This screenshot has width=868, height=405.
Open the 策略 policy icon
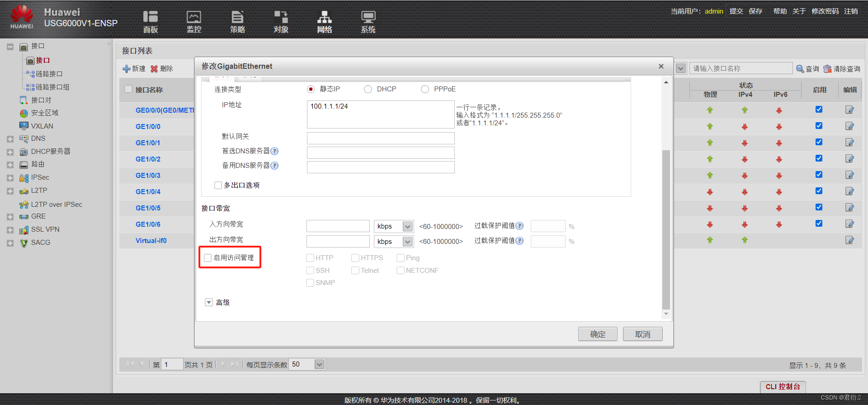[x=237, y=21]
